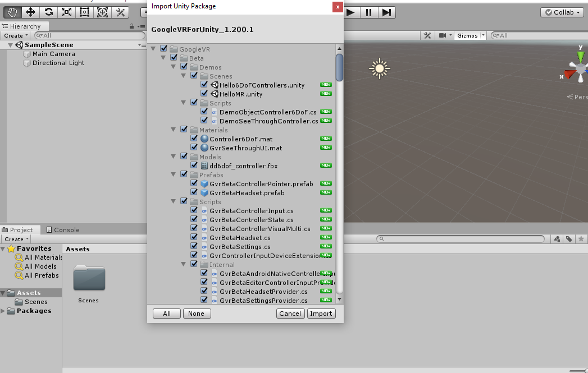Select the combined Transform tool
The width and height of the screenshot is (588, 373).
[102, 12]
